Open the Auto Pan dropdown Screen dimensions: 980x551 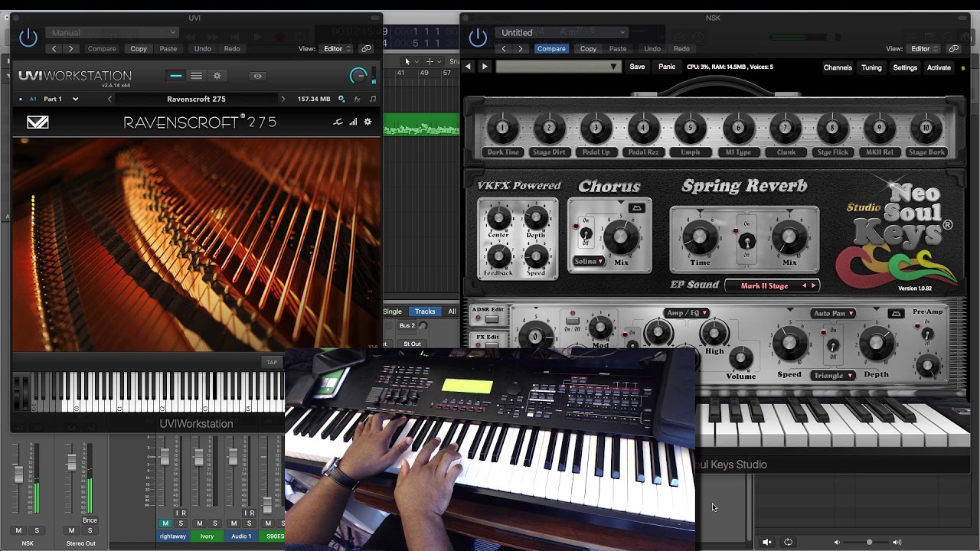point(834,314)
